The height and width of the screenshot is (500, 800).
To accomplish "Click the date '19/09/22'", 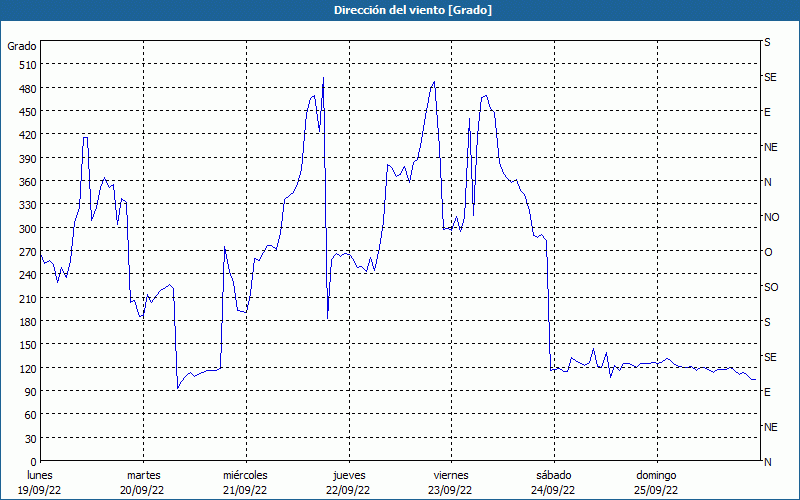I will [x=40, y=490].
